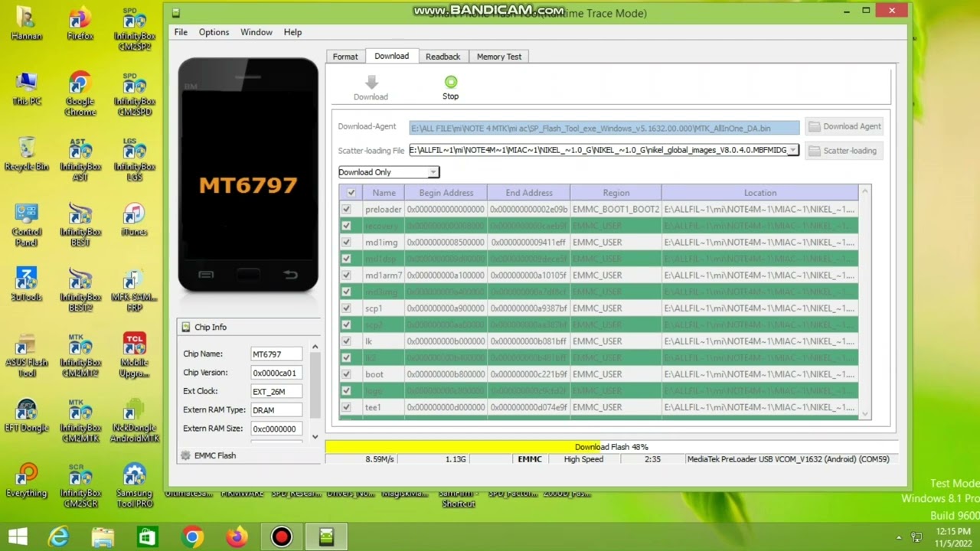Show hidden tray icons arrow

point(899,537)
